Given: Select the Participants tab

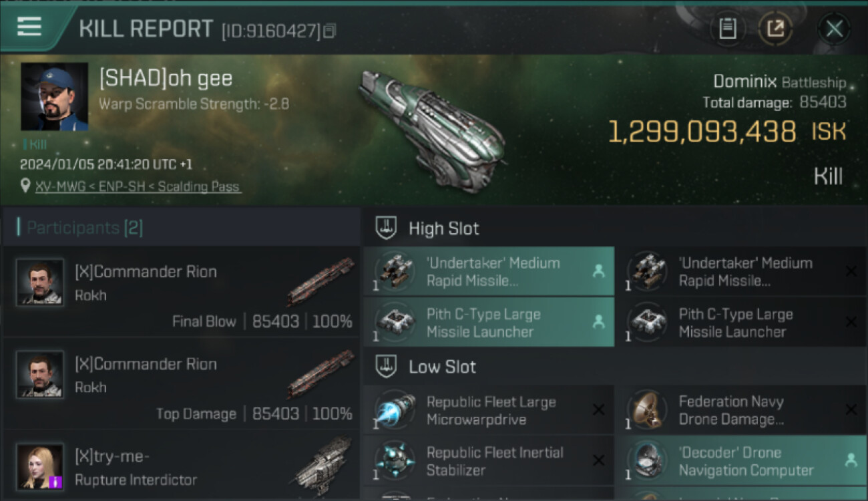Looking at the screenshot, I should 84,228.
